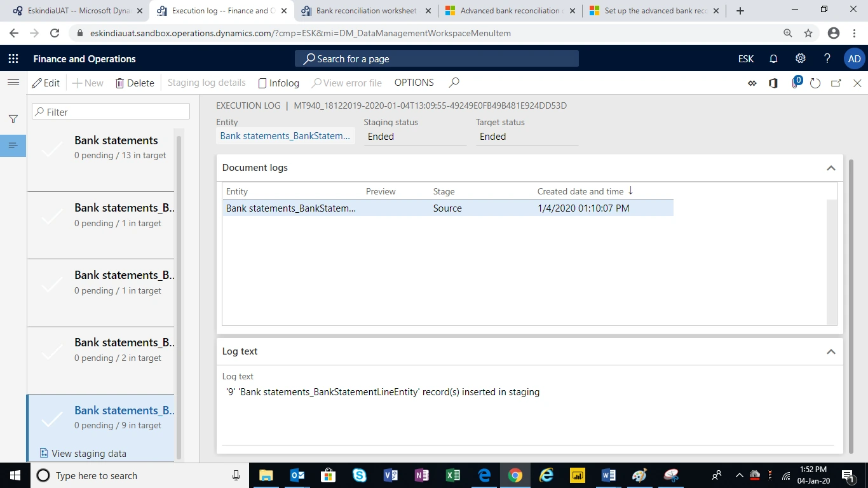
Task: Open form in new window icon
Action: click(x=836, y=83)
